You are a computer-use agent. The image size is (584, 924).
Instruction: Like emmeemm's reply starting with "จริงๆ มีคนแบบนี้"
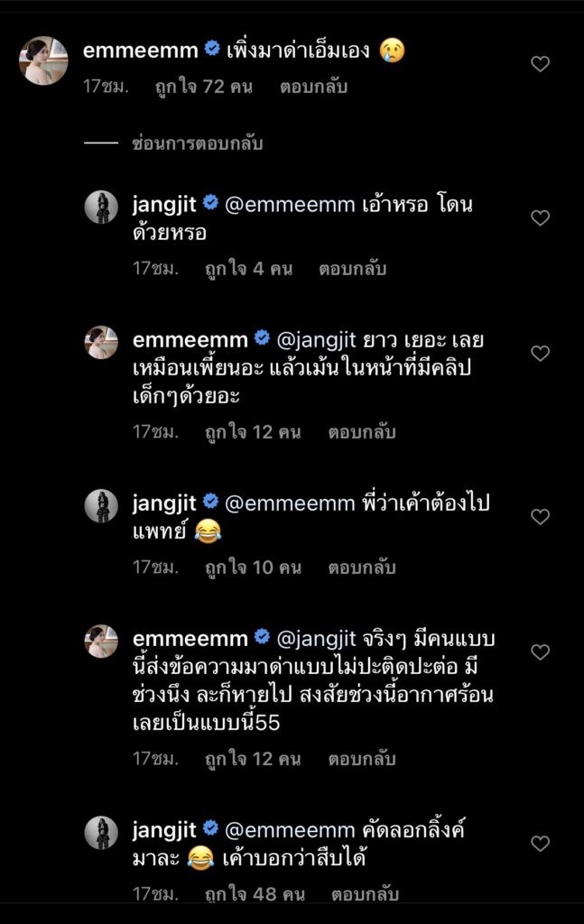click(540, 652)
